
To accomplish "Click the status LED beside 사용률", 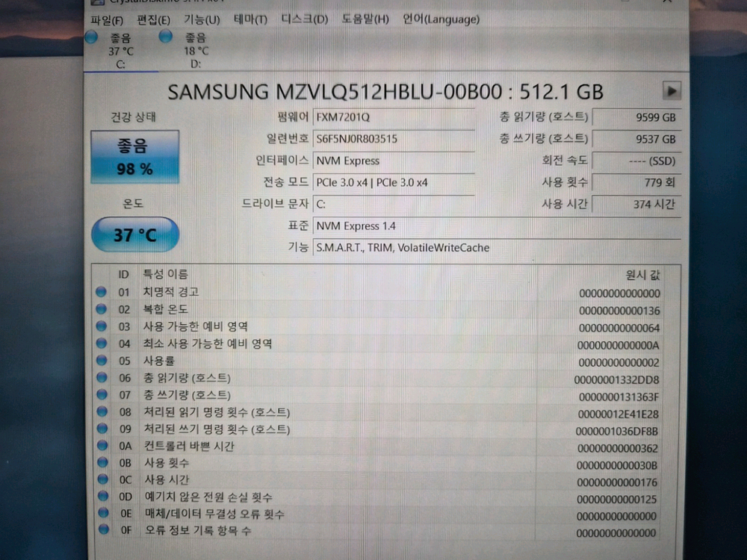I will 101,360.
